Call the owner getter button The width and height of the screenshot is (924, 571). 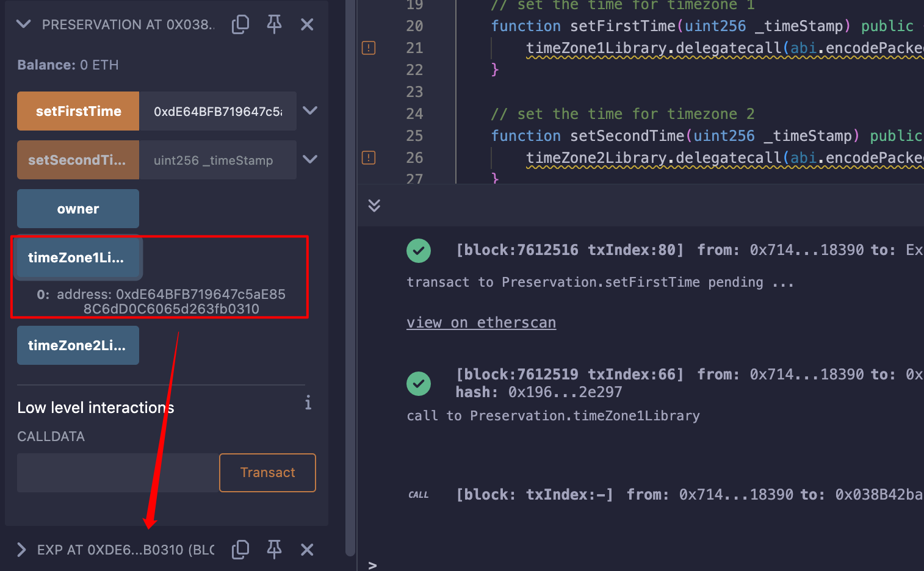pyautogui.click(x=78, y=209)
